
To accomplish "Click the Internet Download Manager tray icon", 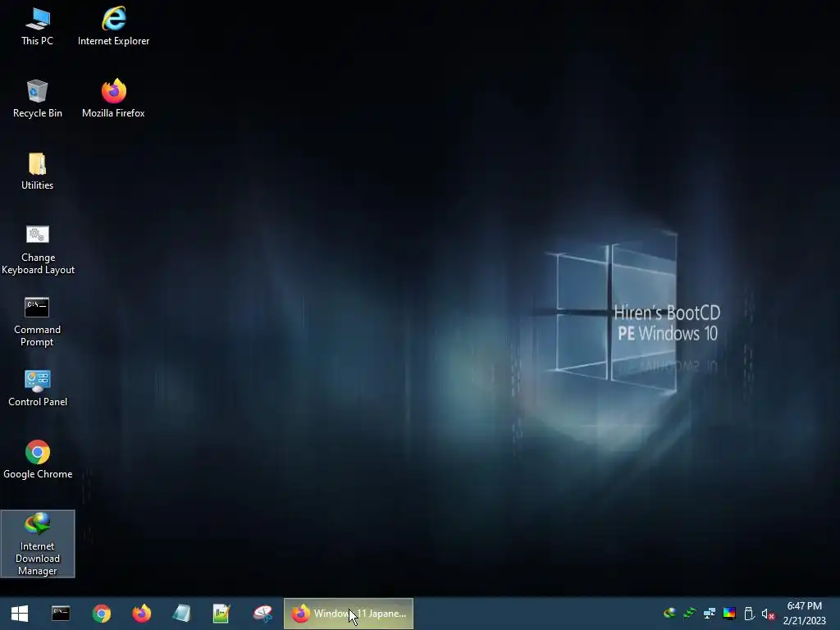I will point(669,613).
